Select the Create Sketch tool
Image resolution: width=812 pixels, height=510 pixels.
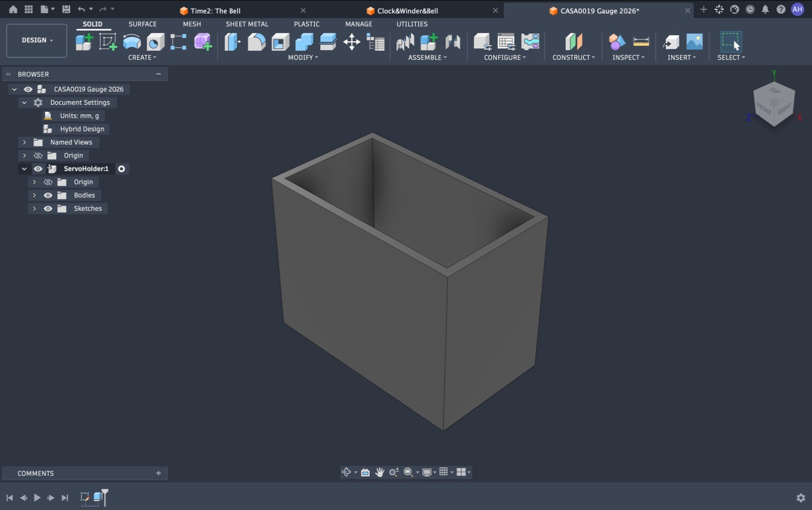pyautogui.click(x=108, y=42)
